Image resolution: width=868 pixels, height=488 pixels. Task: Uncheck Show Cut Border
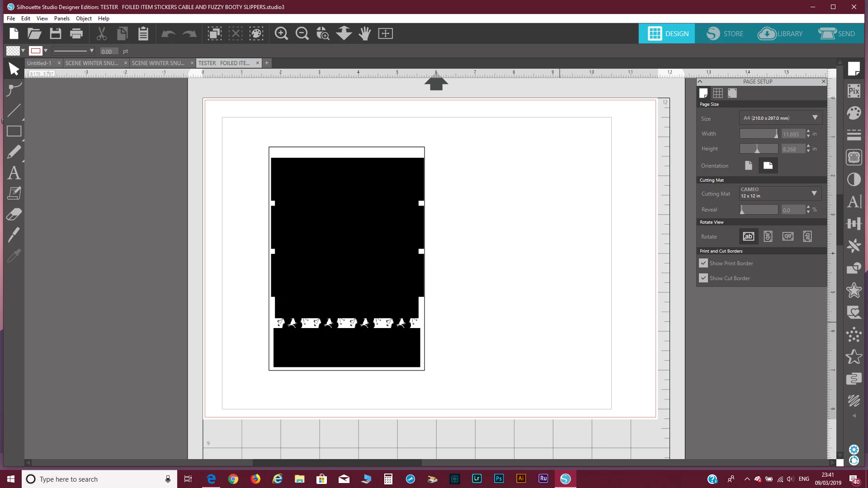click(703, 278)
